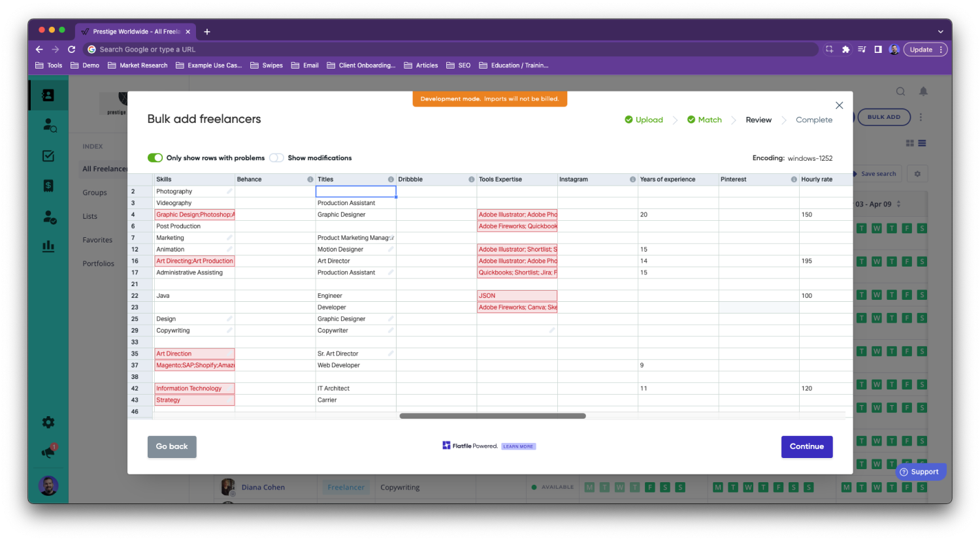
Task: Go to the Match step
Action: coord(704,120)
